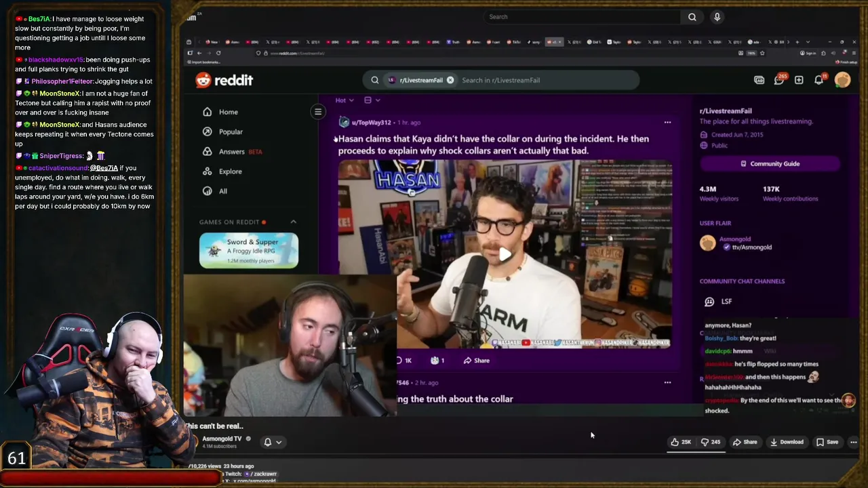Viewport: 868px width, 488px height.
Task: Click the Reddit search magnifier icon
Action: pyautogui.click(x=374, y=80)
